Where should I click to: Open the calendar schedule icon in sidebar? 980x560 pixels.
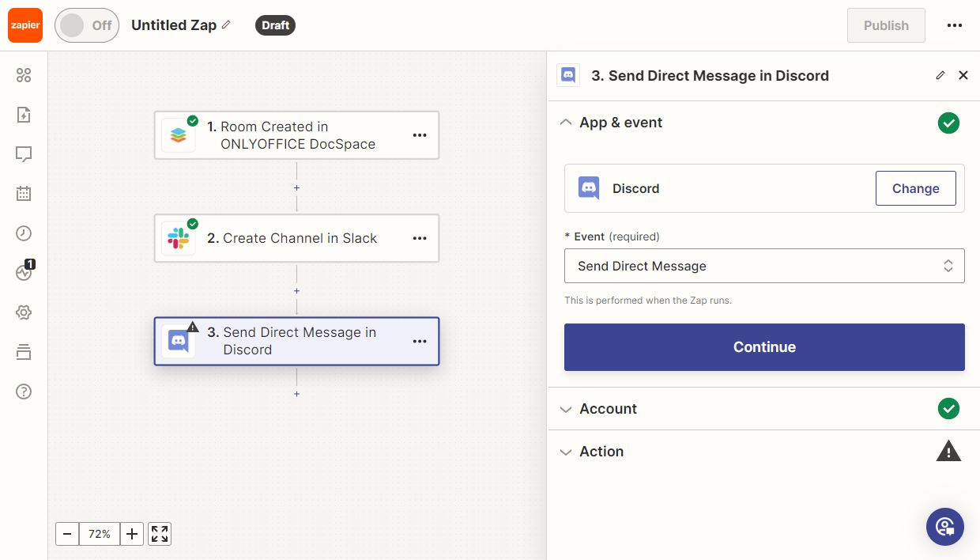tap(24, 194)
